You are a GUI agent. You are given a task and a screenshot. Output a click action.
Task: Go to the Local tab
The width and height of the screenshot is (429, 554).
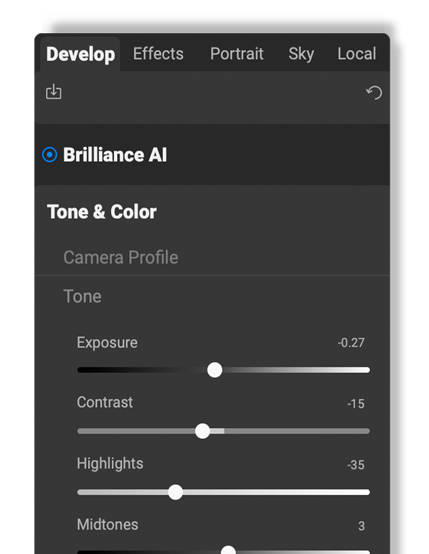pos(357,54)
